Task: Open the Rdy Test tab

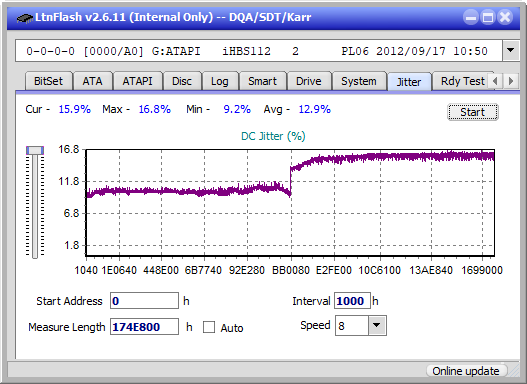Action: point(462,81)
